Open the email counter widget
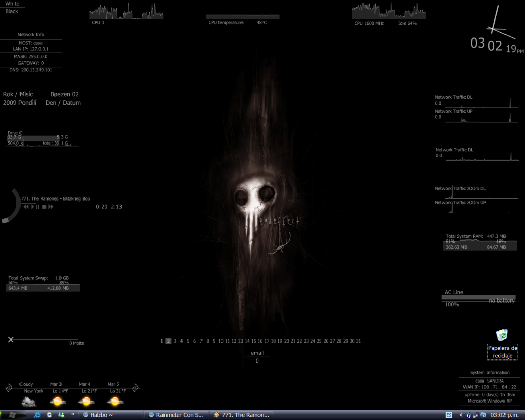525x420 pixels. (257, 357)
